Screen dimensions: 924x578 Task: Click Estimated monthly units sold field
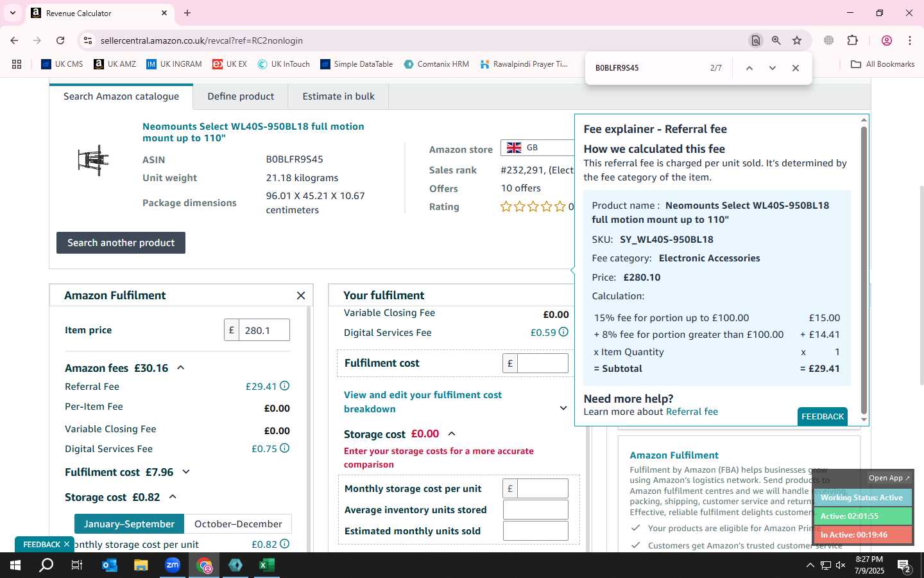coord(536,531)
